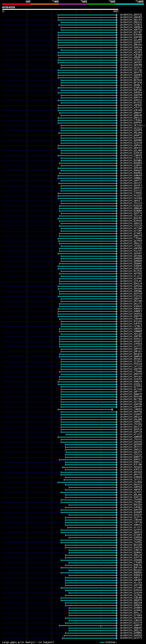Click the yellow large-gap triangle legend symbol
The image size is (146, 644).
19,642
